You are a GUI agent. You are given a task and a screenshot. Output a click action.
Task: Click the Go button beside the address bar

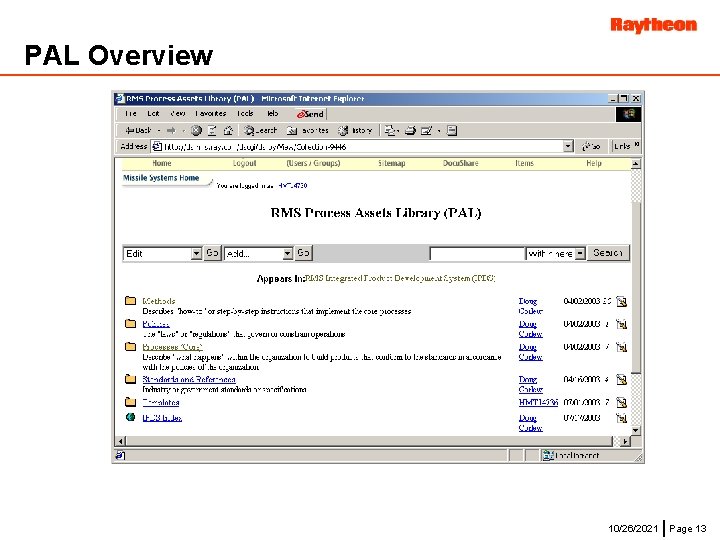point(591,146)
